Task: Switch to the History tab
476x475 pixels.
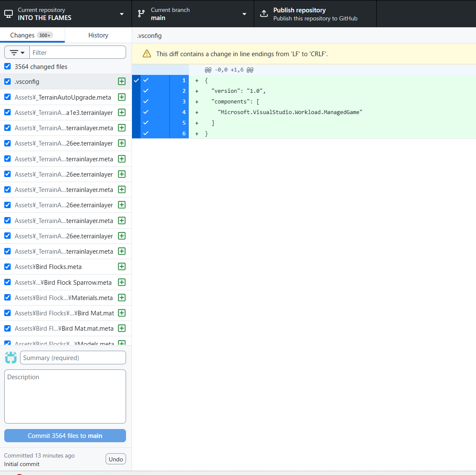Action: click(98, 35)
